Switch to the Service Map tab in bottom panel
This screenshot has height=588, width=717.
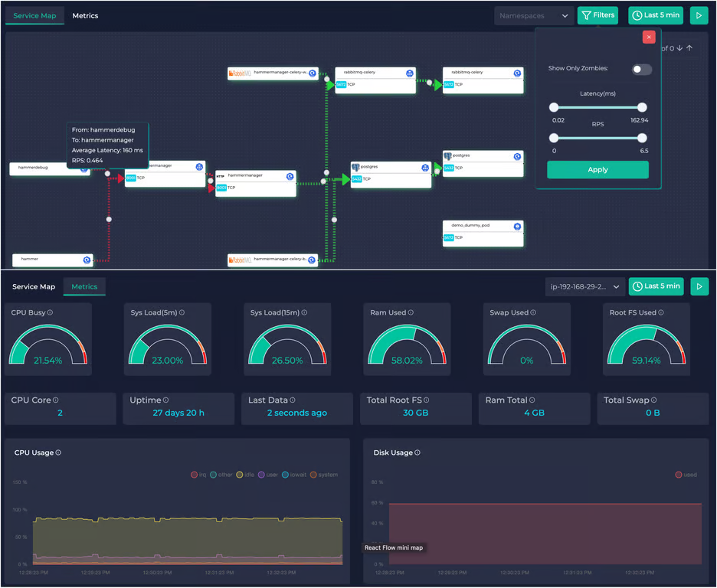tap(34, 286)
